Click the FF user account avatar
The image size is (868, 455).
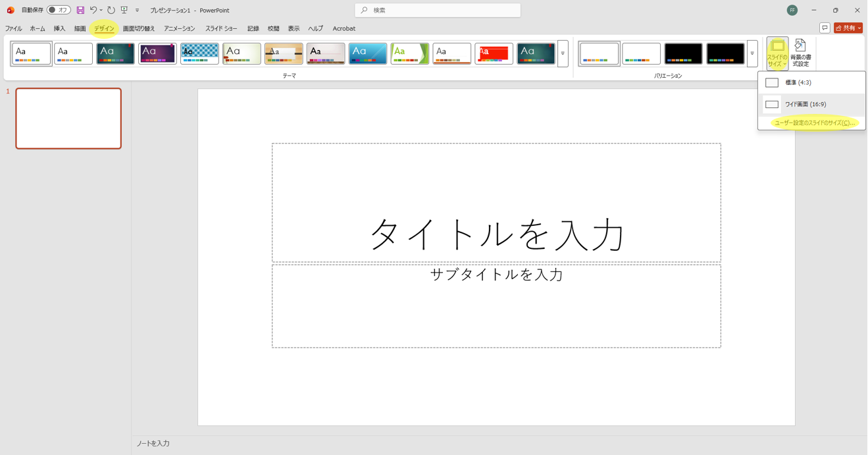pos(792,10)
